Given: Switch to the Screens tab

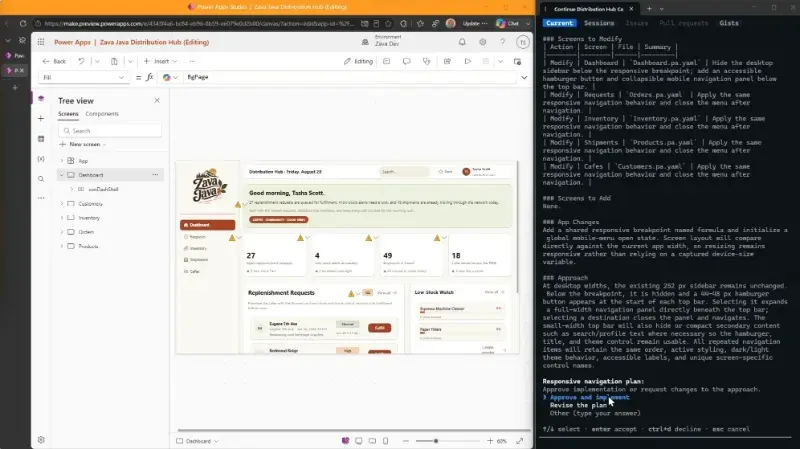Looking at the screenshot, I should [x=68, y=114].
